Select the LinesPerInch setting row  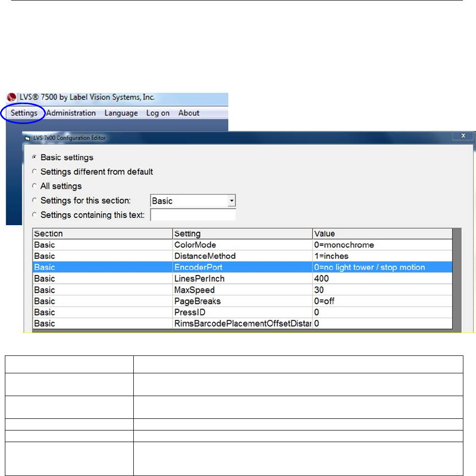tap(242, 278)
